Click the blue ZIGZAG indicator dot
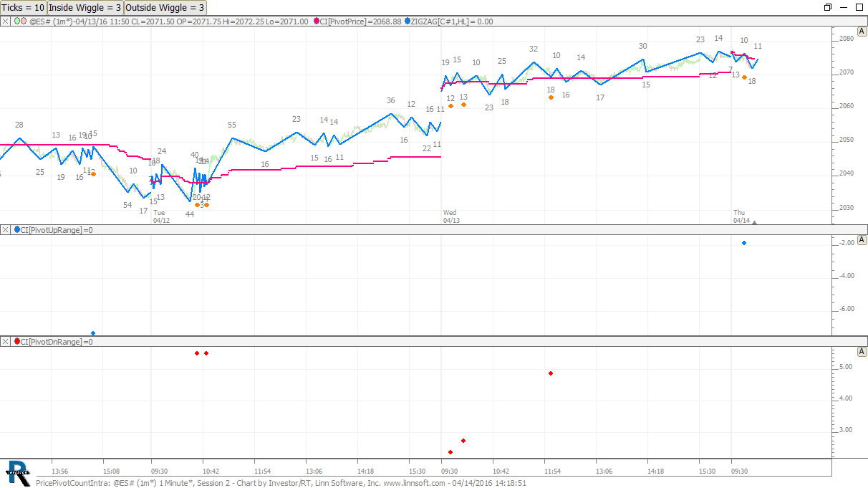This screenshot has height=488, width=868. click(x=408, y=21)
